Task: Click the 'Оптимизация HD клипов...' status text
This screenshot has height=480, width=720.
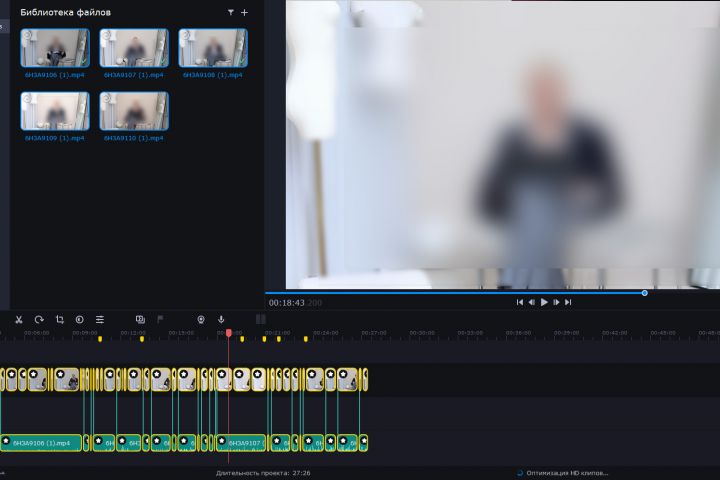Action: point(567,473)
